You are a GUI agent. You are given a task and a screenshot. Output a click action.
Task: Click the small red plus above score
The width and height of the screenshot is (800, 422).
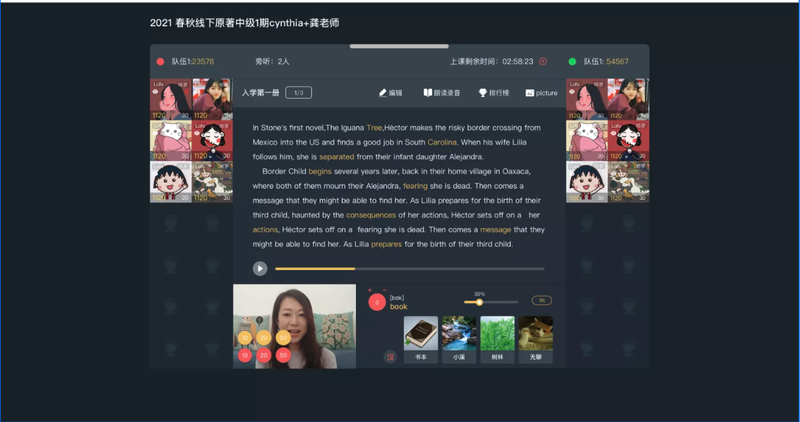click(370, 290)
